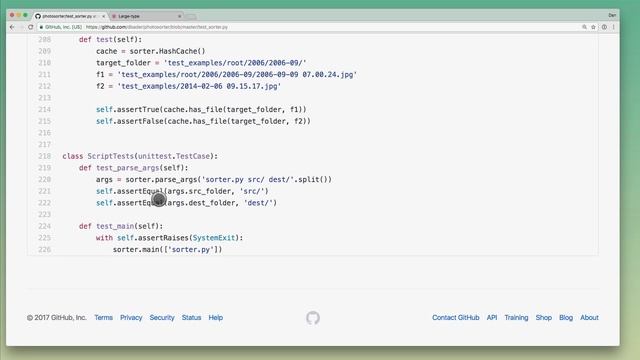Select line number 224

44,226
